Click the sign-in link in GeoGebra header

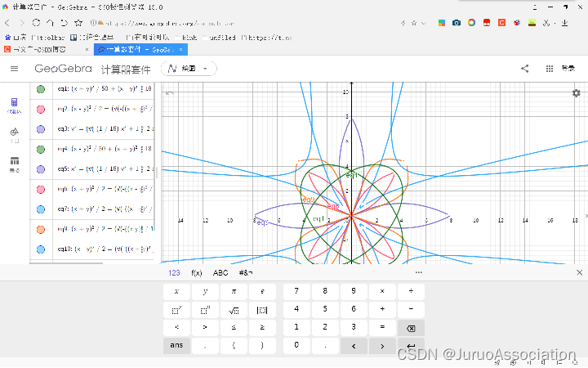tap(568, 69)
